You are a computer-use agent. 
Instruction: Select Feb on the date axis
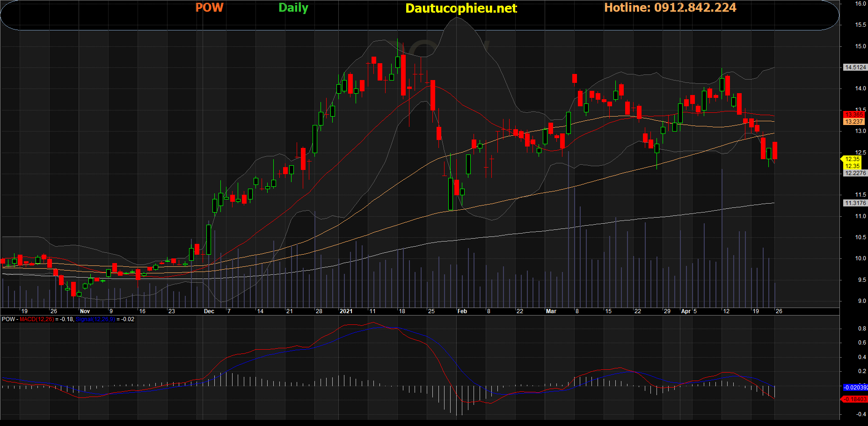[x=462, y=311]
